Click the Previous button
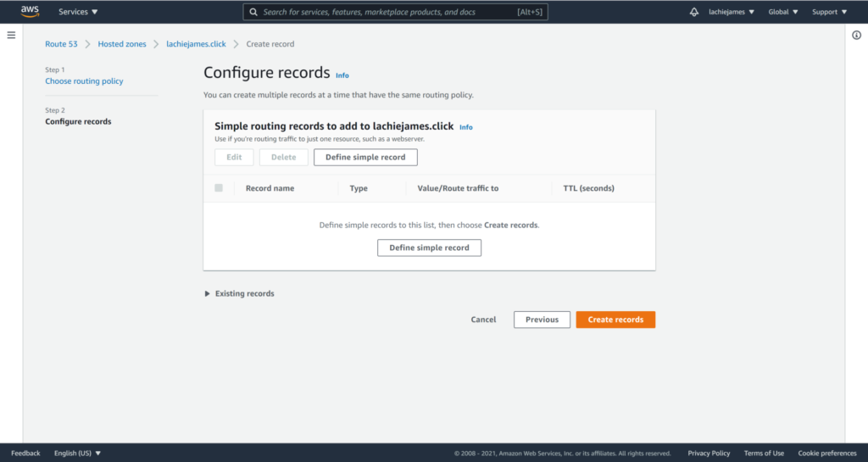This screenshot has height=462, width=868. (542, 320)
